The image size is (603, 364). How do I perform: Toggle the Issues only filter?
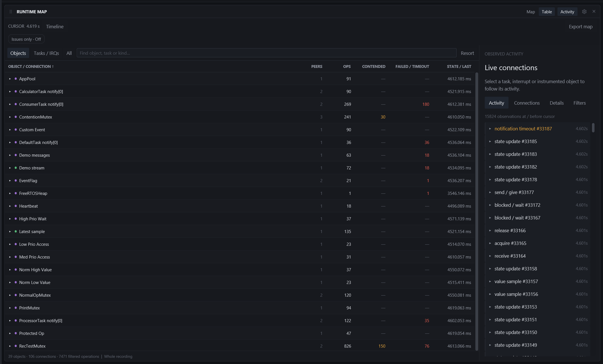[26, 39]
